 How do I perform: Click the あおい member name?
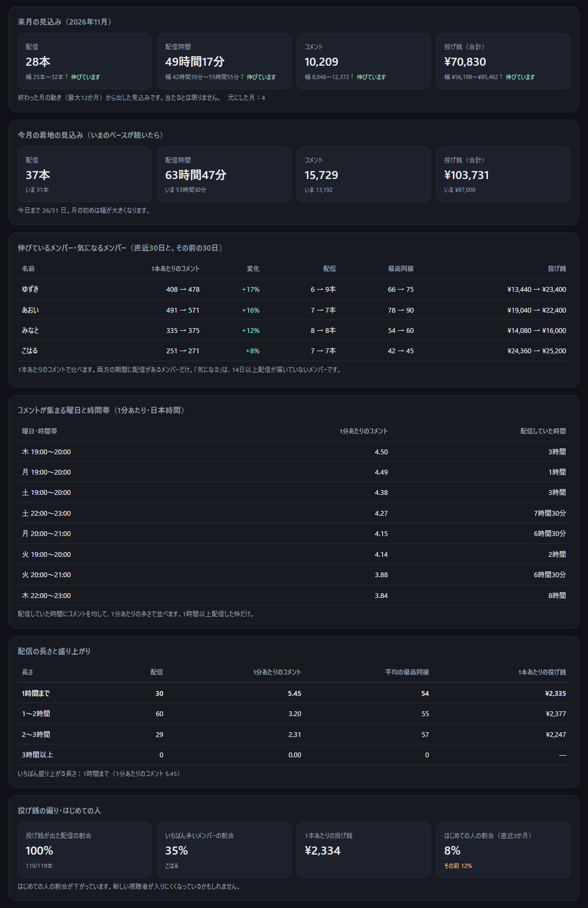click(x=30, y=310)
